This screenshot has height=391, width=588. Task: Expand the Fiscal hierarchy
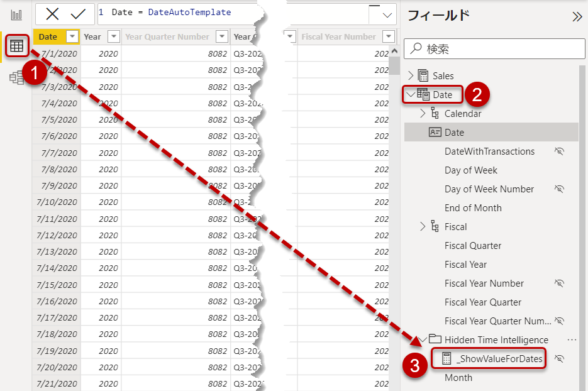coord(421,226)
